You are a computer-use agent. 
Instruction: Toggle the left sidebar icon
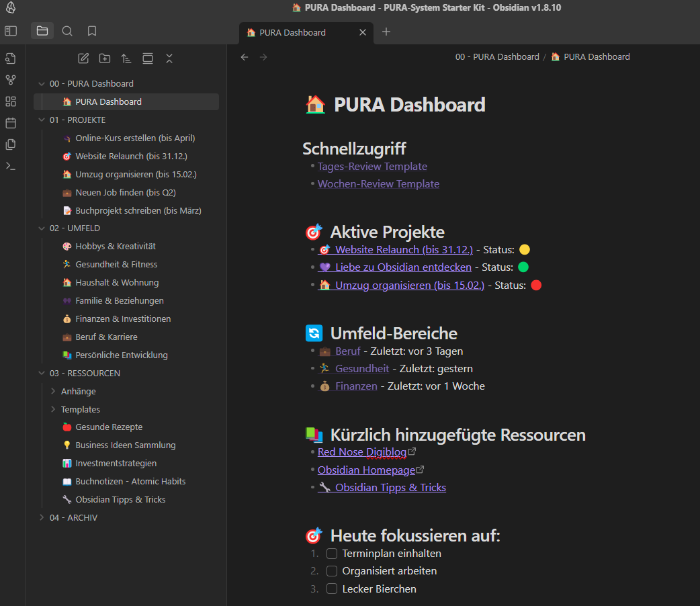coord(11,31)
